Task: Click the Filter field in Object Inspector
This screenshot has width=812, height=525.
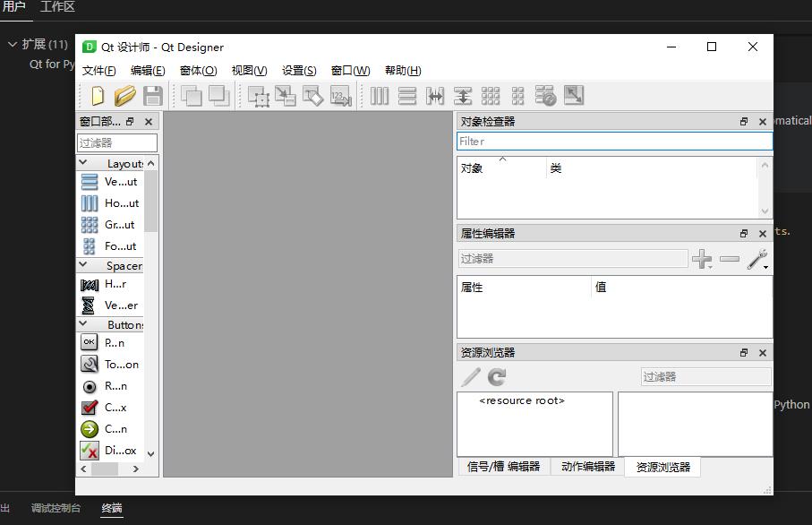Action: tap(614, 141)
